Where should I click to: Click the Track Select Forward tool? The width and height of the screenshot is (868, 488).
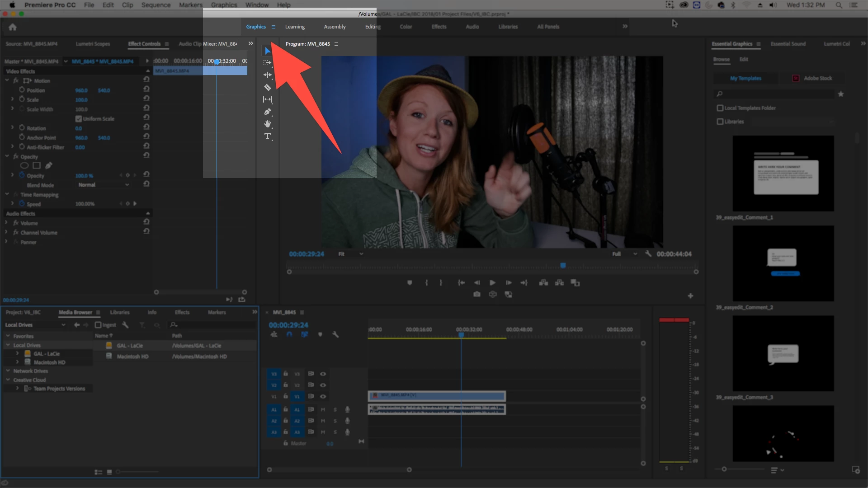point(267,63)
